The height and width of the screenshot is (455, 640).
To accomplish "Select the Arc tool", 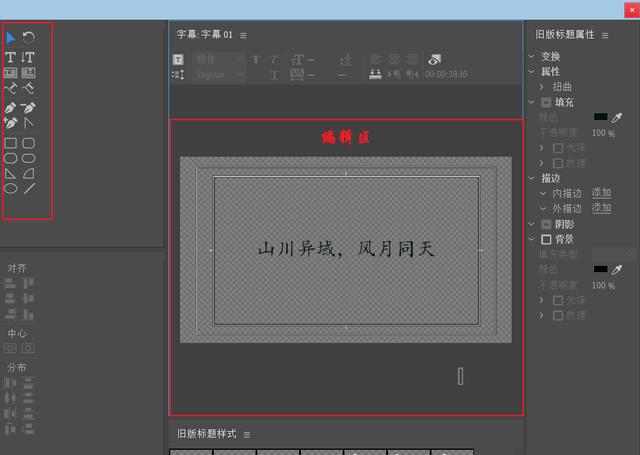I will click(28, 174).
